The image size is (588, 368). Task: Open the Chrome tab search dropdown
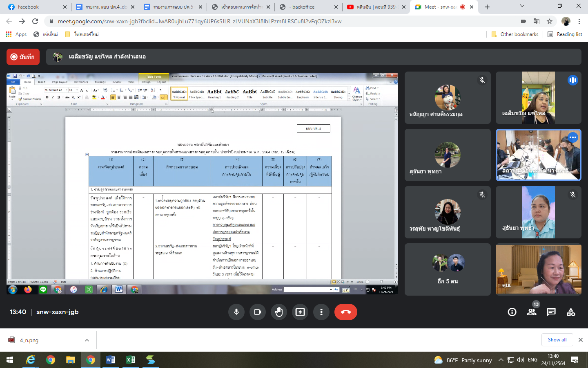pyautogui.click(x=522, y=7)
